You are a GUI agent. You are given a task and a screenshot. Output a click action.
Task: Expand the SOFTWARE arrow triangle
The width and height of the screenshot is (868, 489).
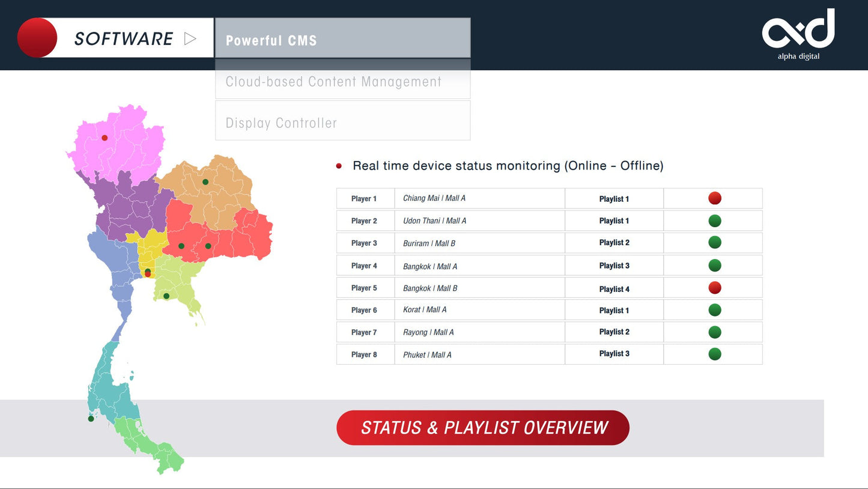[190, 38]
